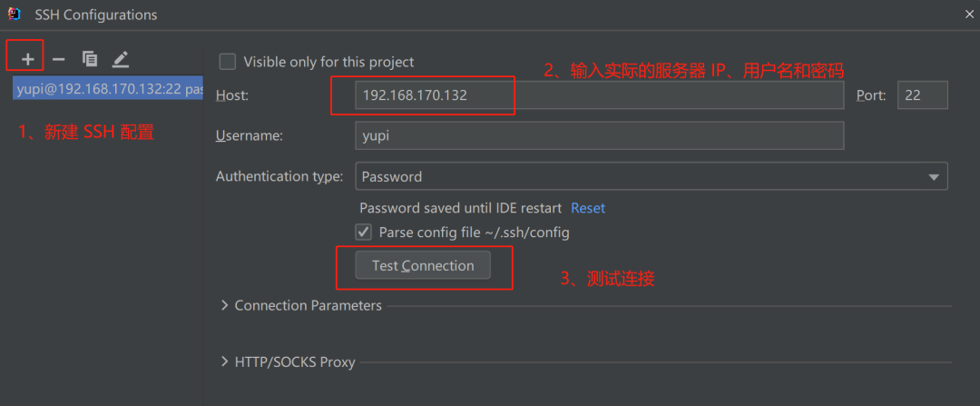This screenshot has width=980, height=406.
Task: Focus the Port number field
Action: coord(922,94)
